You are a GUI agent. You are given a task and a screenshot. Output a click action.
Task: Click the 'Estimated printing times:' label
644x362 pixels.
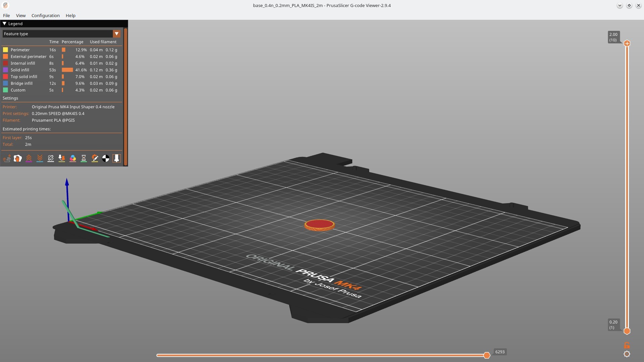(26, 129)
